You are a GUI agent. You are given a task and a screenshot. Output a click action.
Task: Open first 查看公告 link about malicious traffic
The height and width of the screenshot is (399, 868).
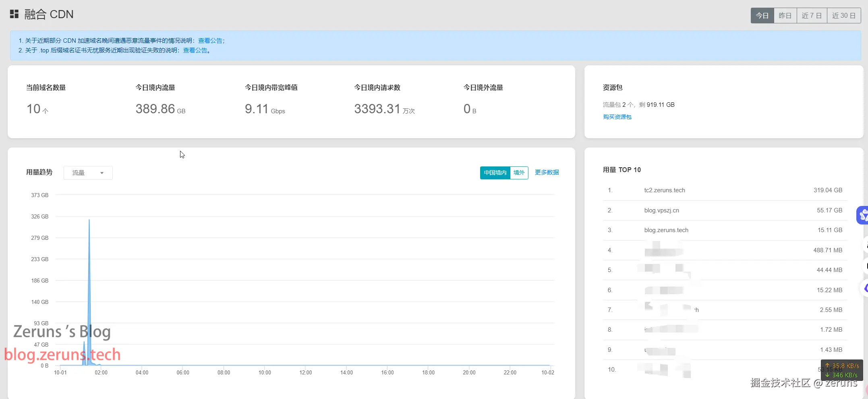pos(210,41)
